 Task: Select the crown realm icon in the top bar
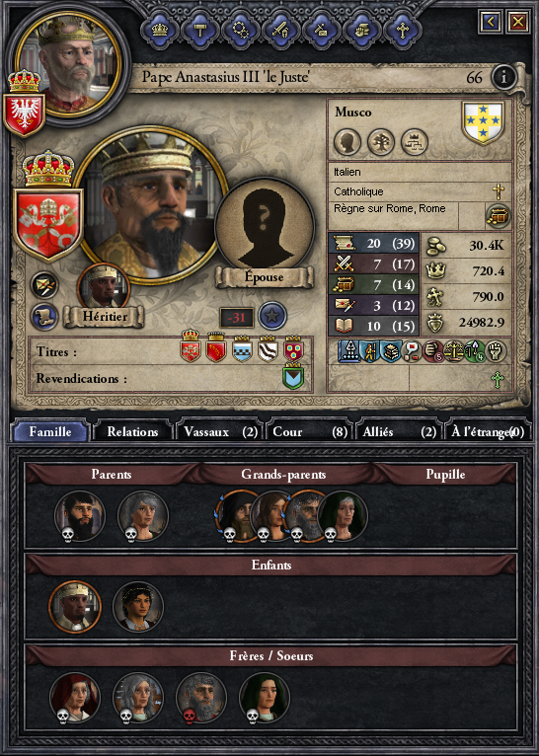point(159,30)
